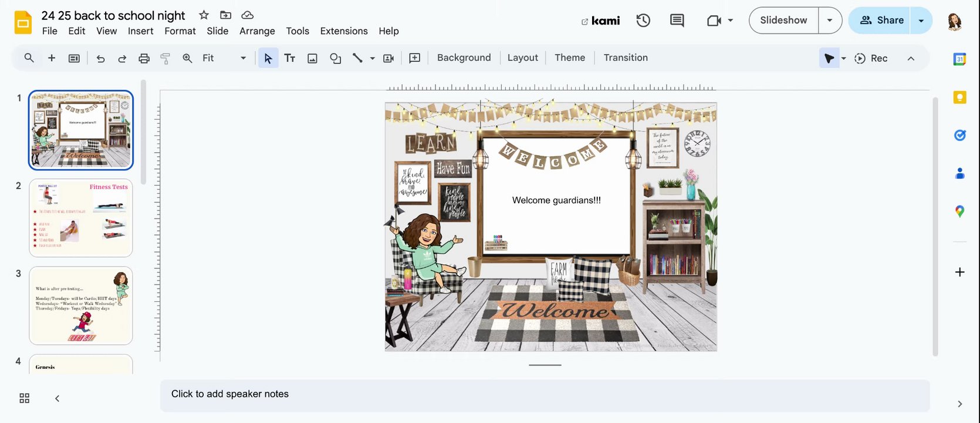Collapse the filmstrip panel
The width and height of the screenshot is (980, 423).
(x=57, y=398)
